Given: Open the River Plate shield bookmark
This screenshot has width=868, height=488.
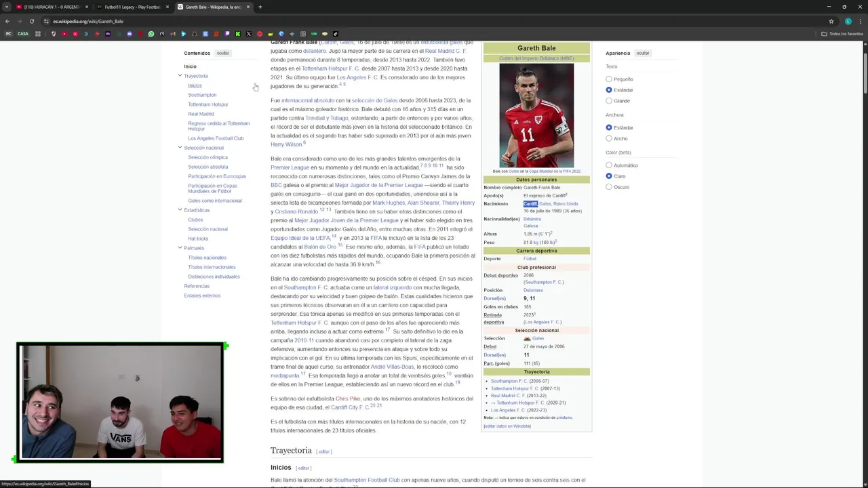Looking at the screenshot, I should click(54, 34).
